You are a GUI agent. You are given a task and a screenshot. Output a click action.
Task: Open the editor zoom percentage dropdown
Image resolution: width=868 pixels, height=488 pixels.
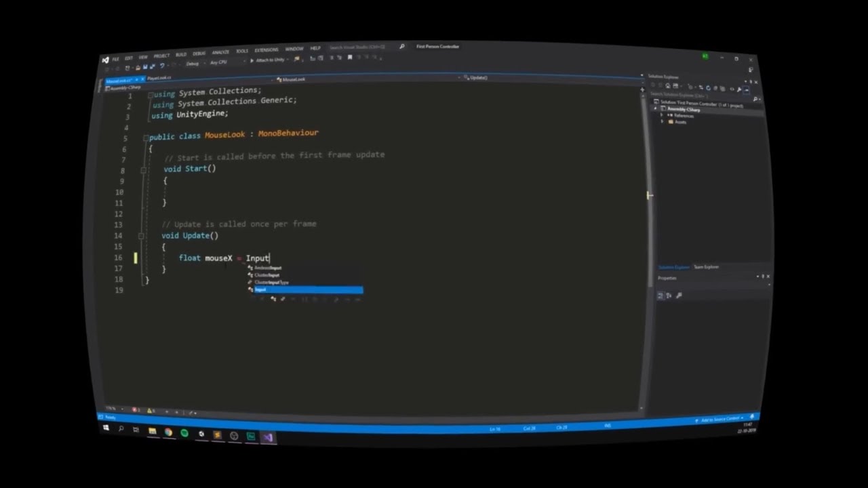pos(113,409)
